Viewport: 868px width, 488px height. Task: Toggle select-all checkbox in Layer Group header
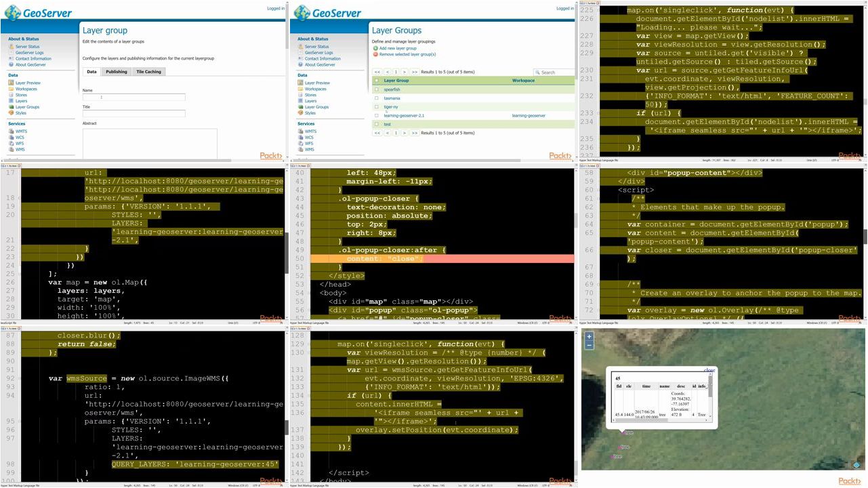(x=377, y=81)
